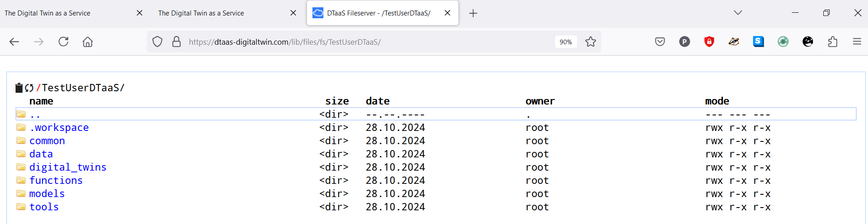Screen dimensions: 868x224
Task: Reload the page with browser refresh button
Action: pos(63,42)
